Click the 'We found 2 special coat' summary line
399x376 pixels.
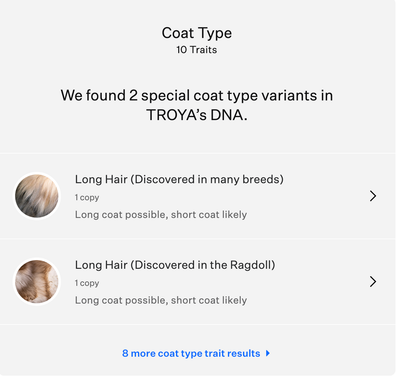click(197, 95)
